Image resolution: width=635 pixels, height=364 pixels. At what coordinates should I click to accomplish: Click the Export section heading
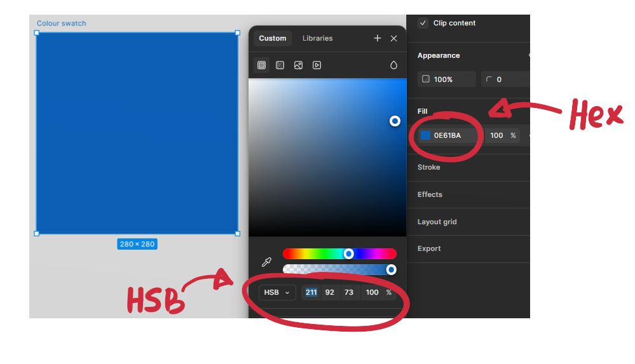click(429, 248)
